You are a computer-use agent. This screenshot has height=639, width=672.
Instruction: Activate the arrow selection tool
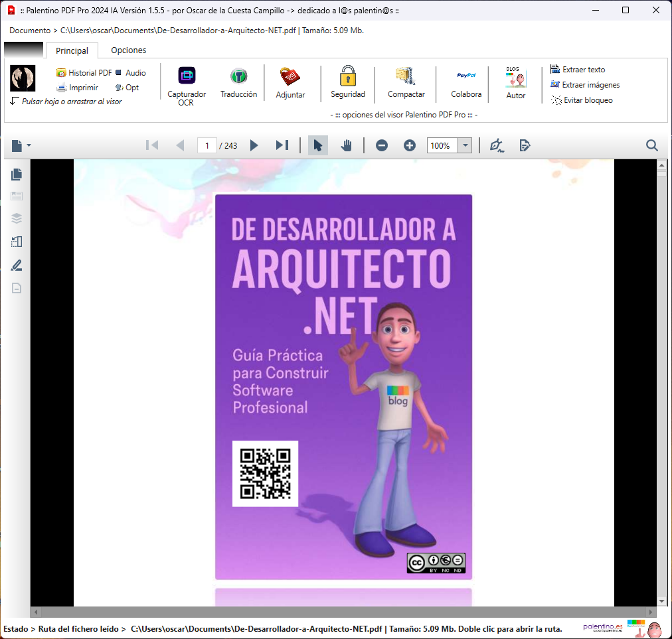coord(318,145)
